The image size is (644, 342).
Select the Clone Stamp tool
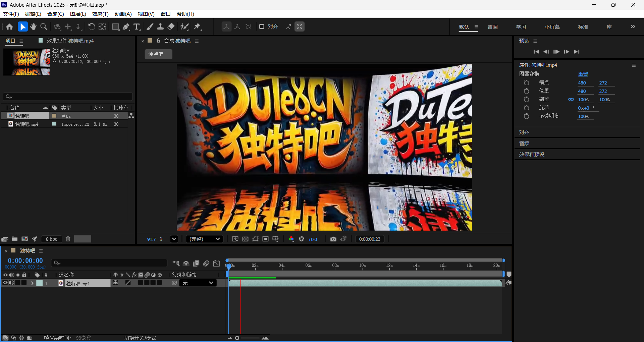point(160,27)
